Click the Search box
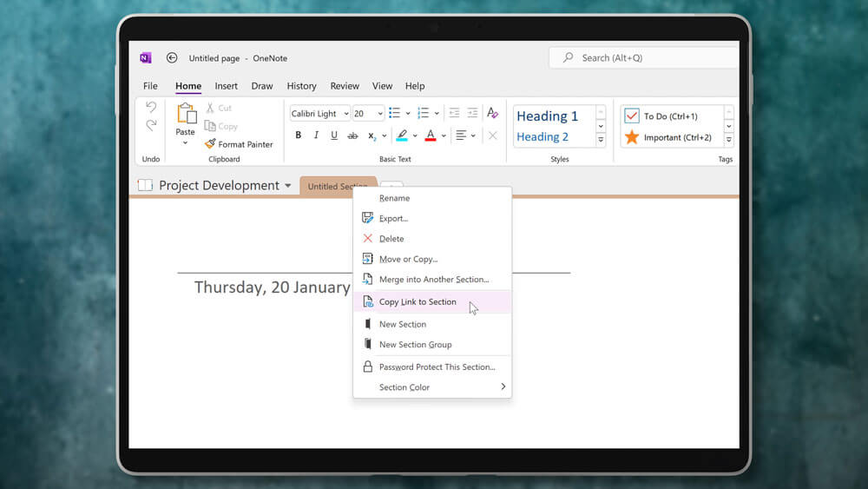Viewport: 868px width, 489px height. [642, 58]
